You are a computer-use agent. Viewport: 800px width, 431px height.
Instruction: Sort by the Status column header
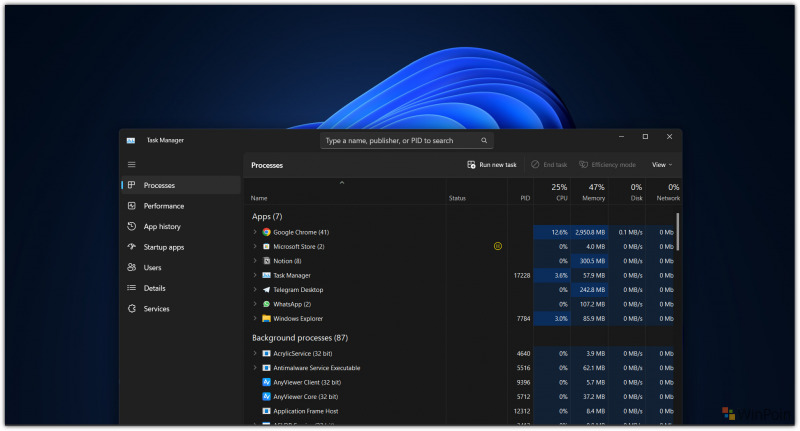pyautogui.click(x=477, y=192)
